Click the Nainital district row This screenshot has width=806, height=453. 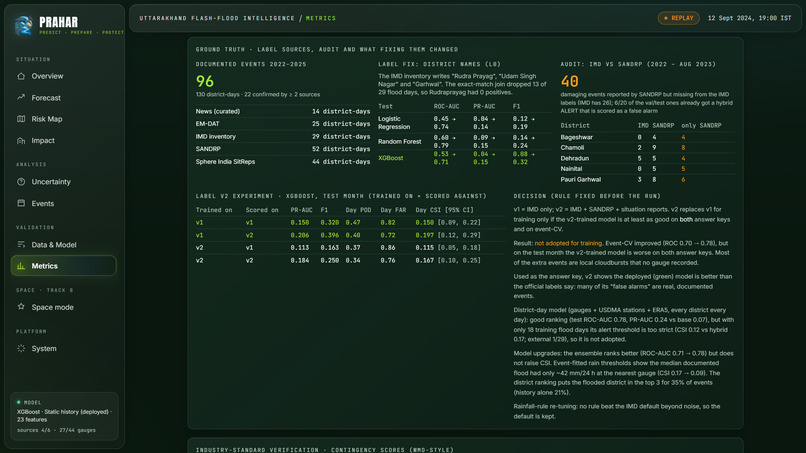tap(648, 169)
